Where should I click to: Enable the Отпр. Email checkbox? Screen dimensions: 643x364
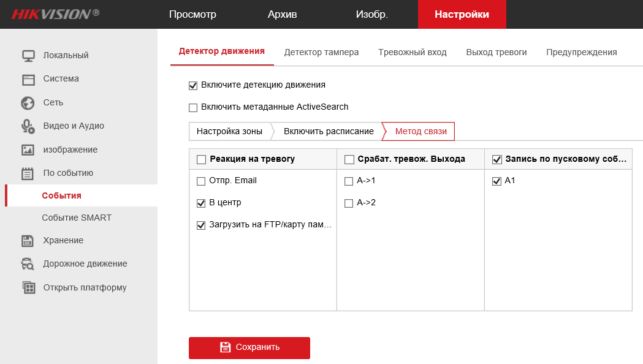click(201, 181)
